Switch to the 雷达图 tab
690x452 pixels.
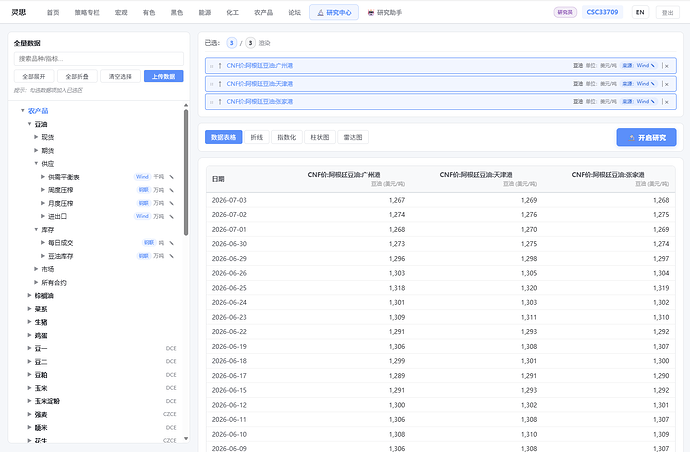click(353, 137)
